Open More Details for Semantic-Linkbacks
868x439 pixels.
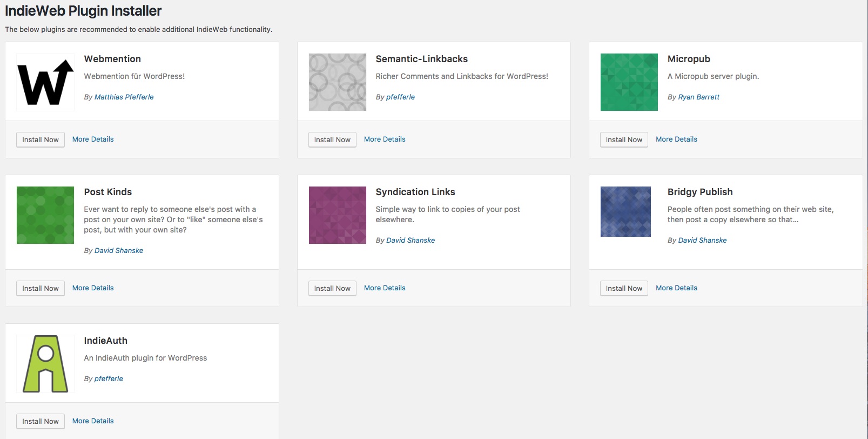385,139
